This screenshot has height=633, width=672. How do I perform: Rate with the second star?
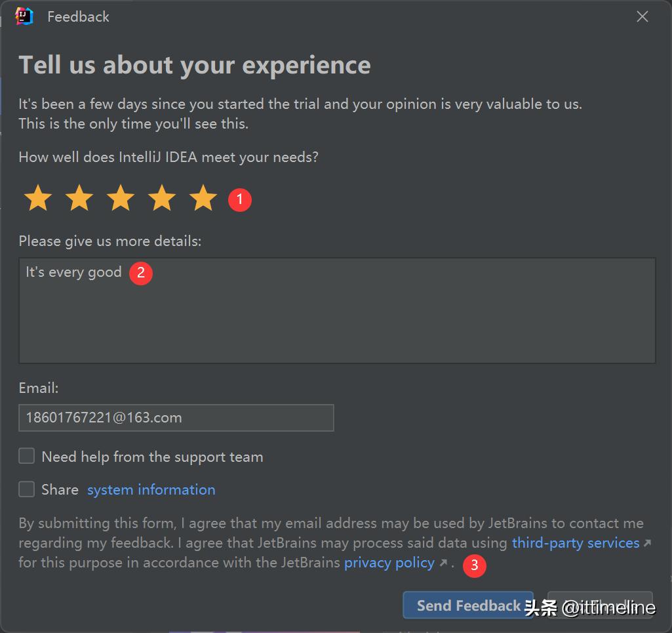[79, 198]
